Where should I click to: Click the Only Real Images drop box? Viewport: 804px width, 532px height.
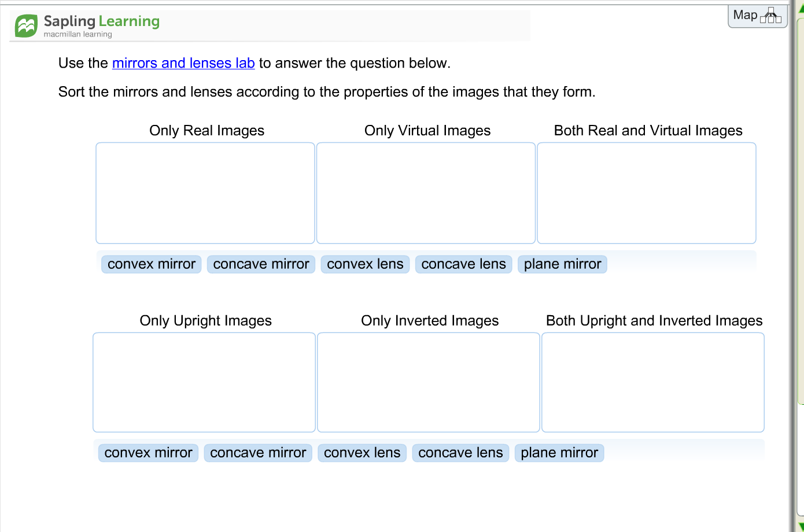pyautogui.click(x=205, y=193)
